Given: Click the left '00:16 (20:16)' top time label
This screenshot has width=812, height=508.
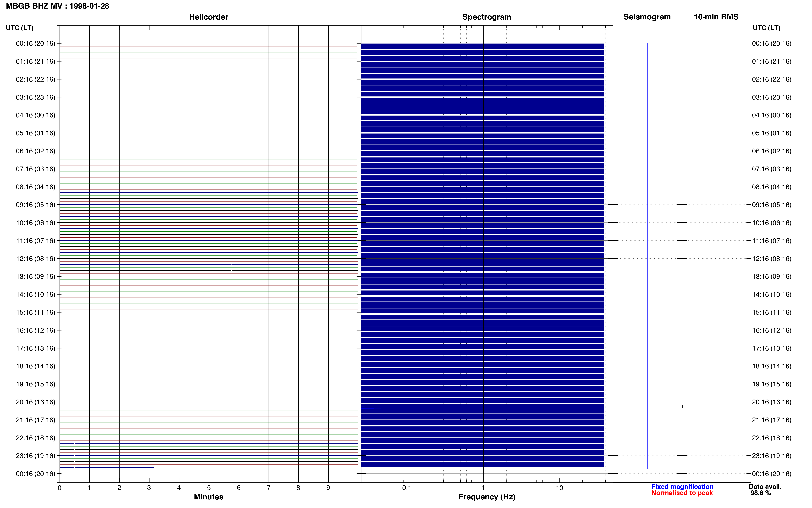Looking at the screenshot, I should coord(36,43).
